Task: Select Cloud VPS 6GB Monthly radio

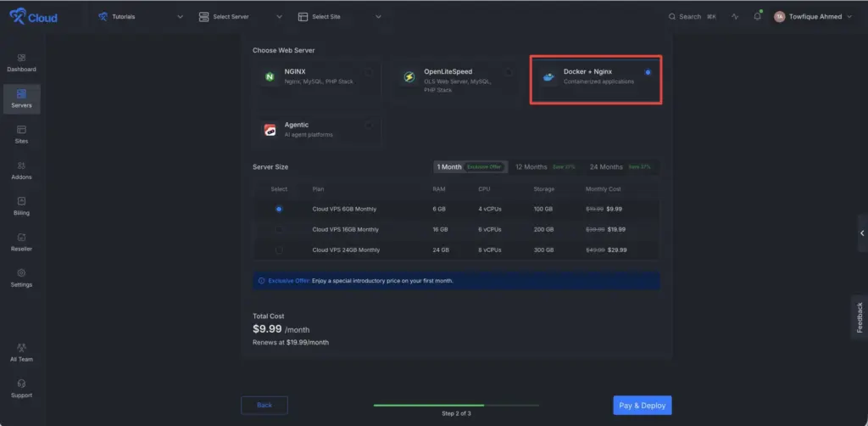Action: (x=279, y=209)
